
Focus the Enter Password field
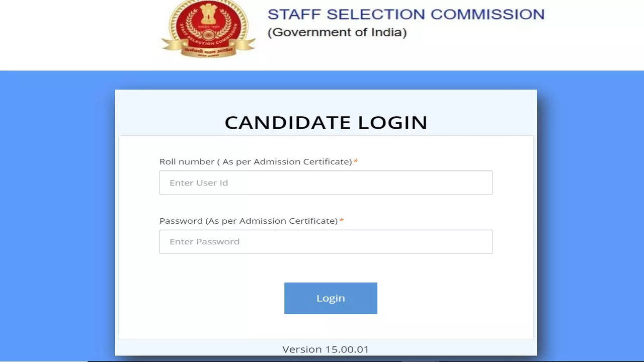point(326,242)
